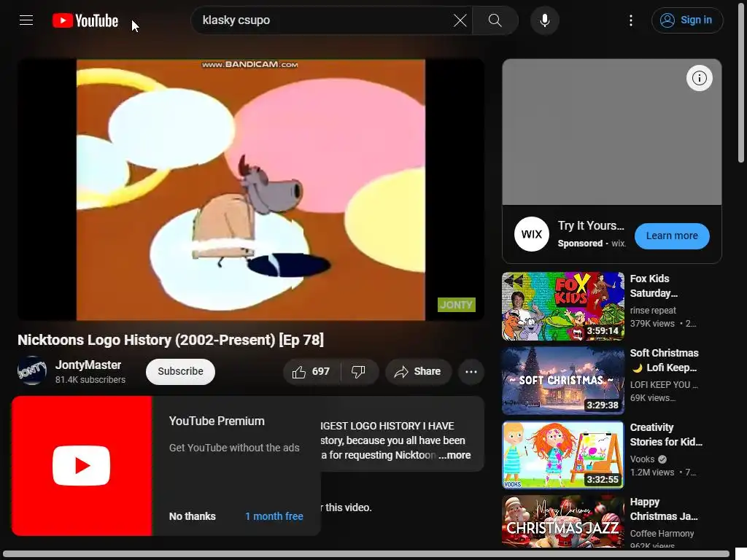The width and height of the screenshot is (747, 560).
Task: Open more actions ellipsis under video
Action: [x=471, y=371]
